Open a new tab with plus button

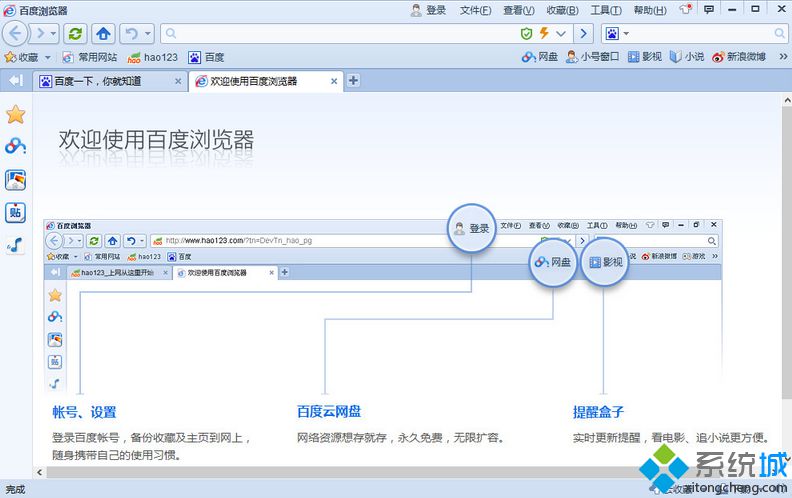tap(353, 81)
